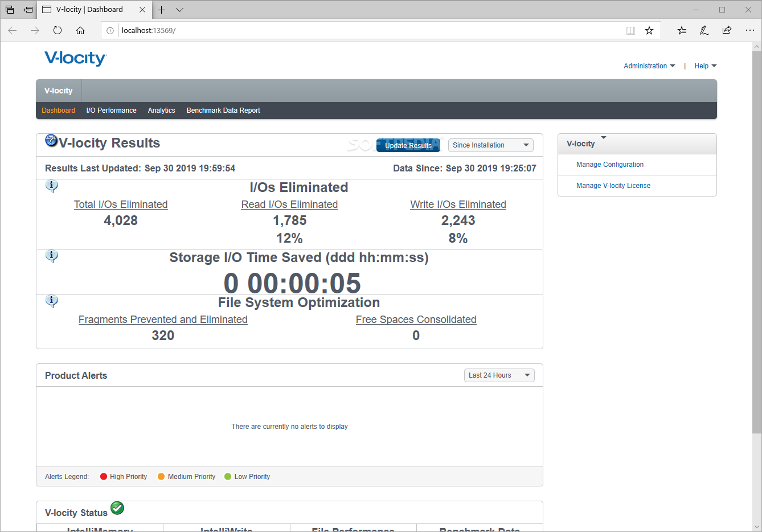Screen dimensions: 762x532
Task: Click the 4,028 total value
Action: click(x=121, y=220)
